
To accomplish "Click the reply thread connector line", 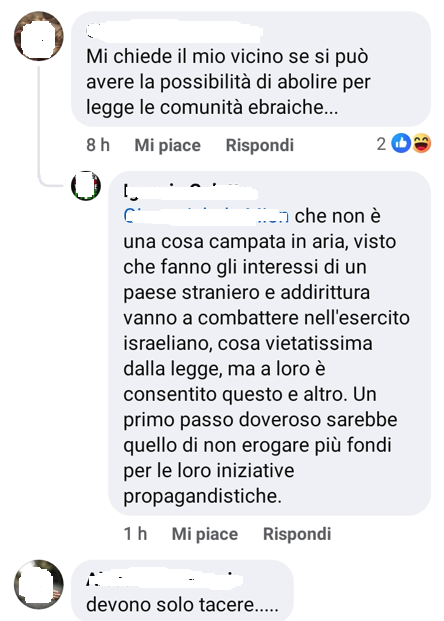I will tap(40, 123).
